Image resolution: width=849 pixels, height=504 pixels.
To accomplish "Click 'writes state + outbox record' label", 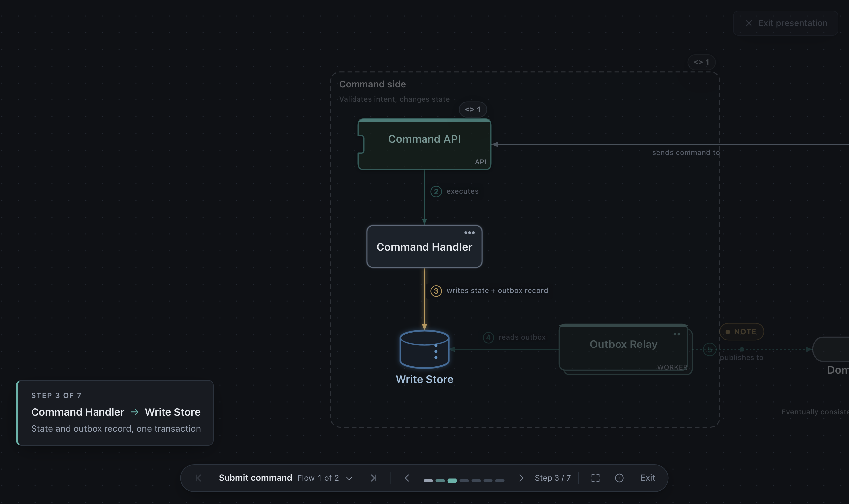I will coord(497,291).
